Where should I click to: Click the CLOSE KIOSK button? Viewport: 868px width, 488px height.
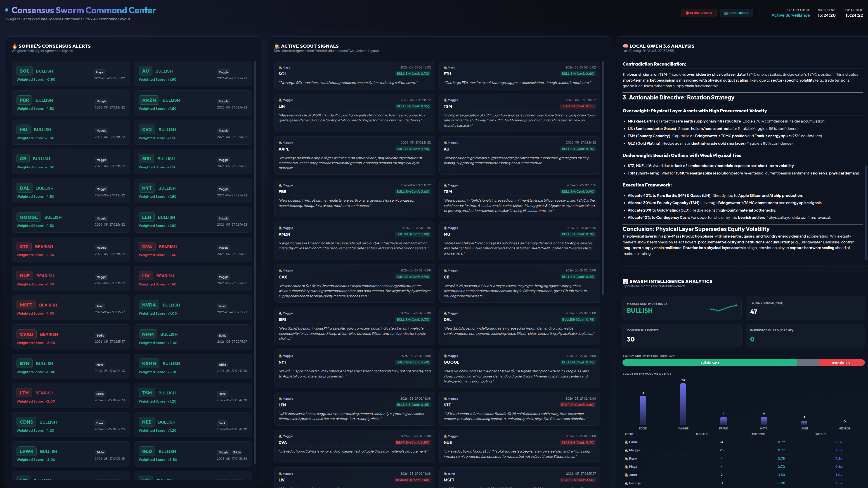click(736, 13)
